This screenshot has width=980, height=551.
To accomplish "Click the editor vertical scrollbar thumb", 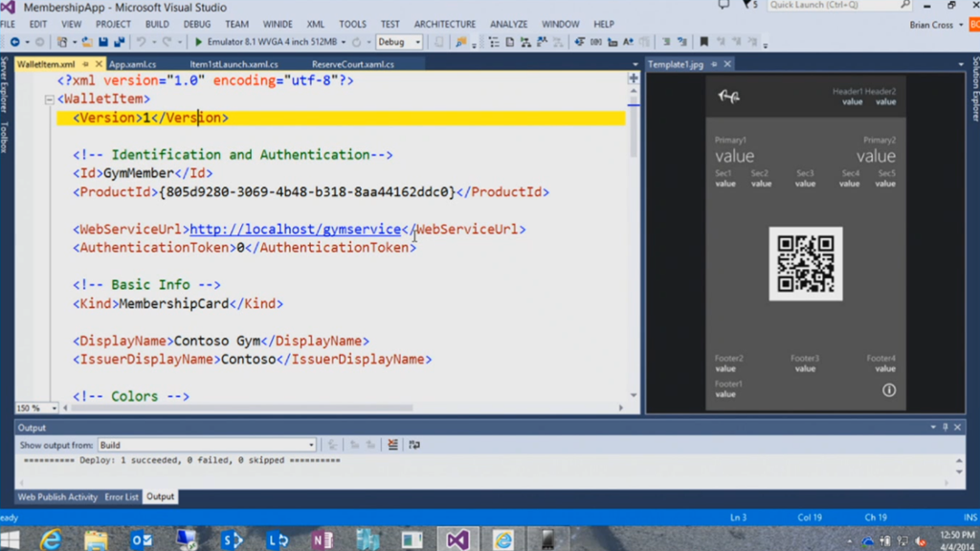I will [634, 128].
